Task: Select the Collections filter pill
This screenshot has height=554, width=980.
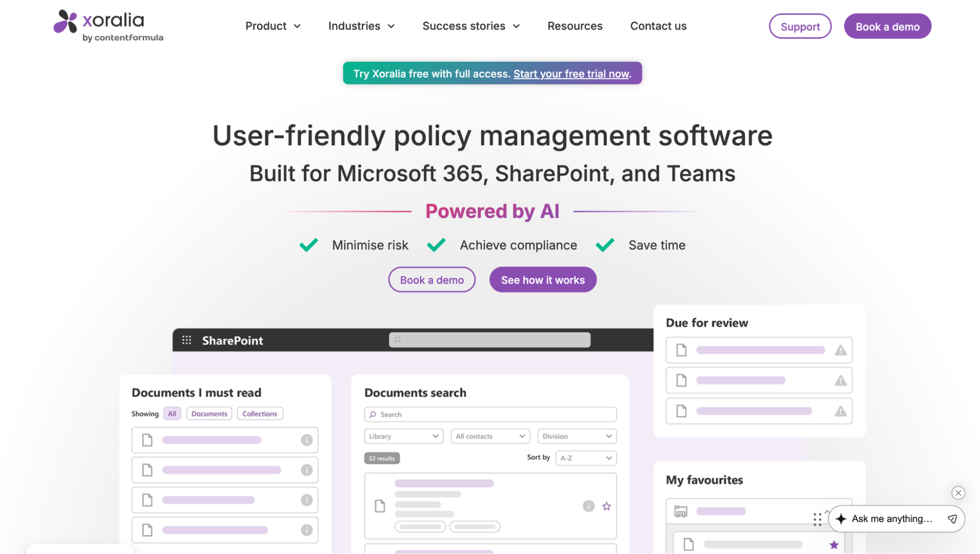Action: pyautogui.click(x=259, y=413)
